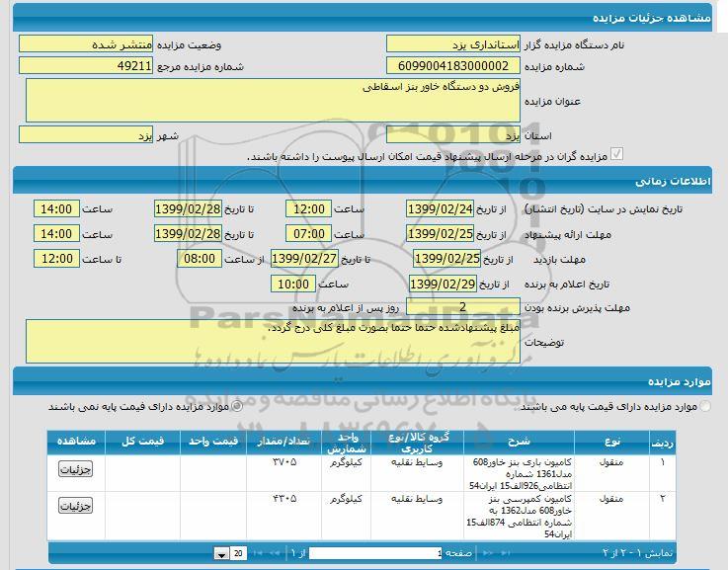Click the description text of dump truck plate 874
This screenshot has width=728, height=570.
click(519, 516)
